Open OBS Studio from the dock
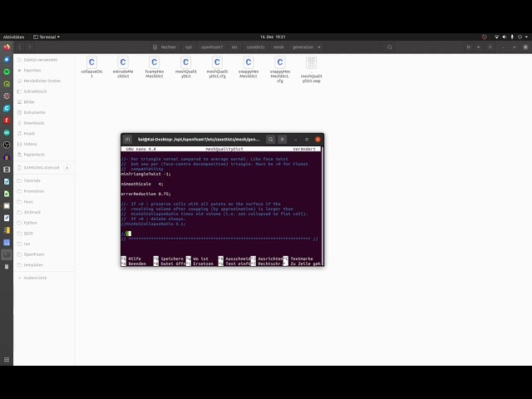 pyautogui.click(x=7, y=145)
